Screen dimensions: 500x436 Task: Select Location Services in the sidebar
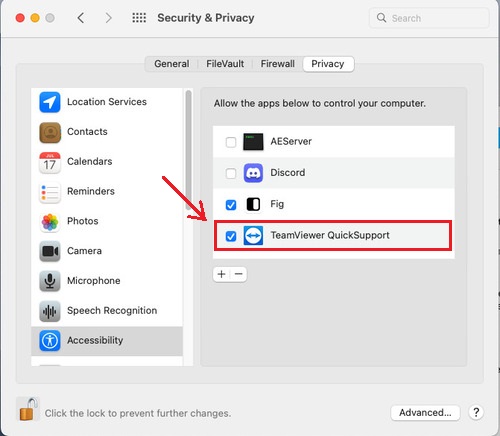point(107,102)
